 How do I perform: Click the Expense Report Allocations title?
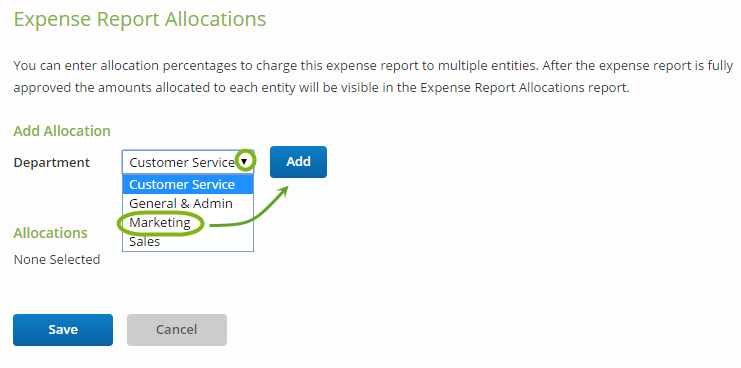point(140,20)
